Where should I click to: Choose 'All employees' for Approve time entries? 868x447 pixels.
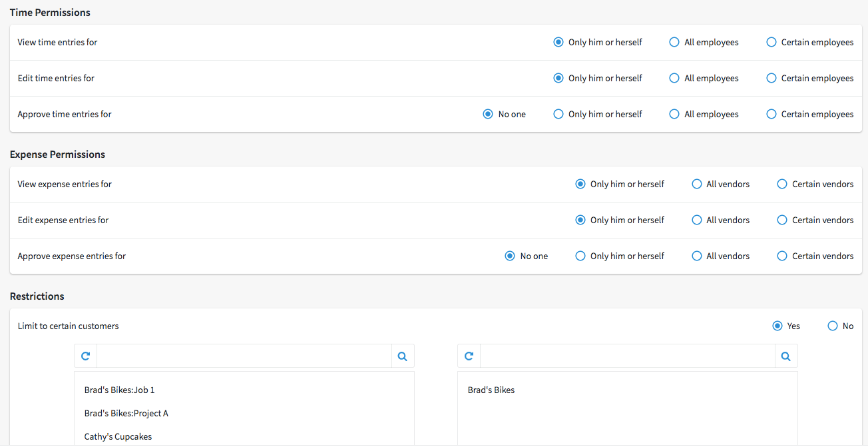674,114
